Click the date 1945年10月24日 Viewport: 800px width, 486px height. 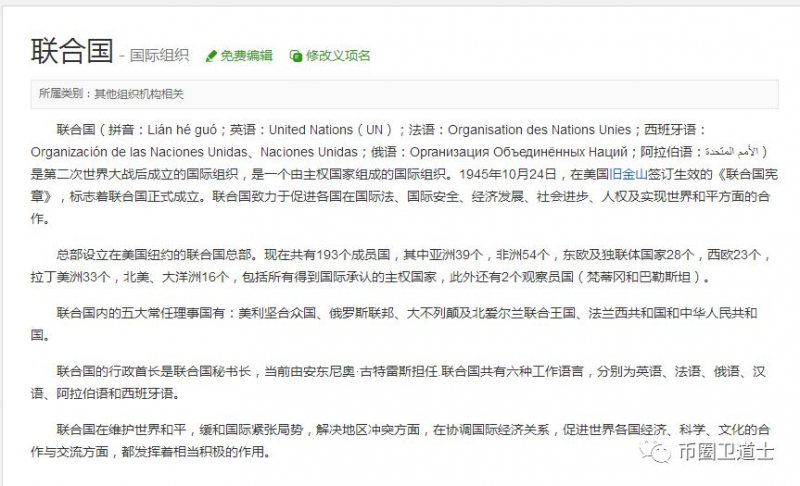[x=508, y=174]
